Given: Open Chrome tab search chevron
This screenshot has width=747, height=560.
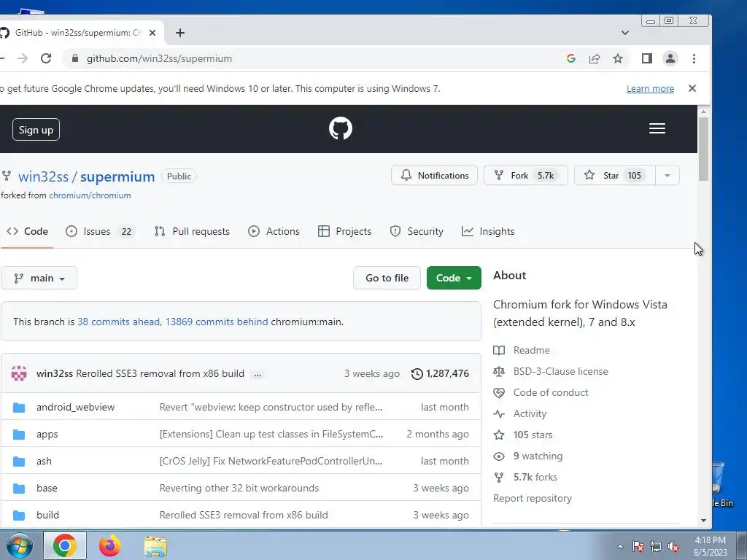Looking at the screenshot, I should click(625, 33).
